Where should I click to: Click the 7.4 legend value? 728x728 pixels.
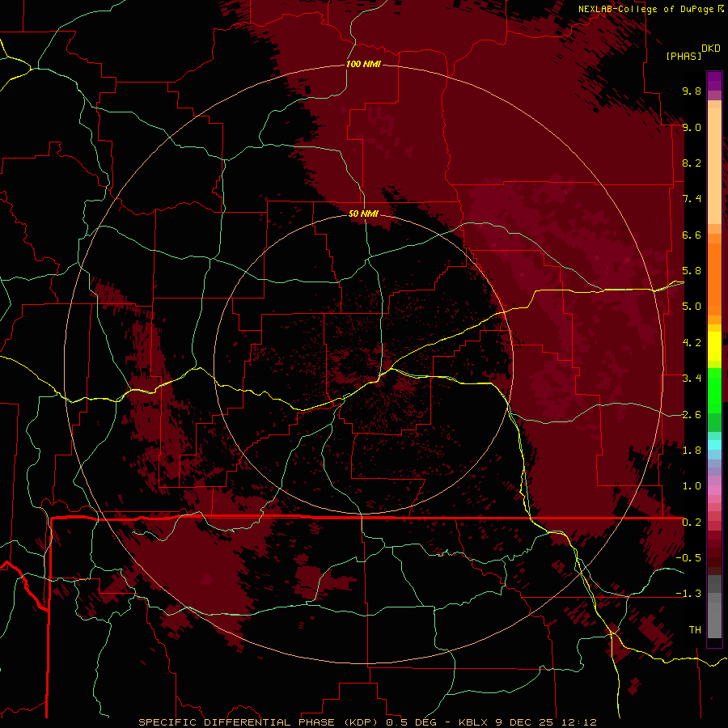(x=692, y=199)
